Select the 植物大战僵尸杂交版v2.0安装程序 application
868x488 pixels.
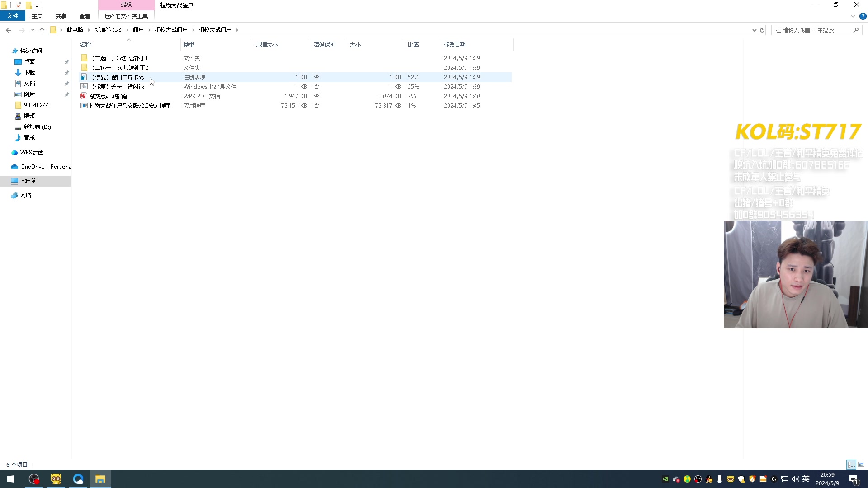pyautogui.click(x=130, y=106)
